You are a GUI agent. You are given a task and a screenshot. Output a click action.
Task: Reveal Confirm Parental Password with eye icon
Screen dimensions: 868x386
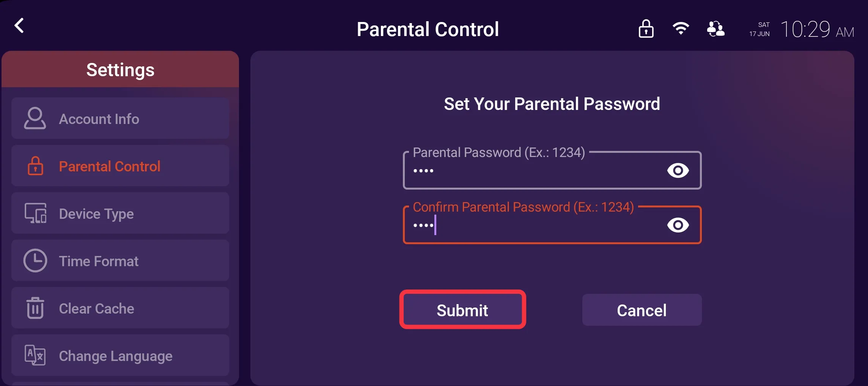click(x=678, y=225)
